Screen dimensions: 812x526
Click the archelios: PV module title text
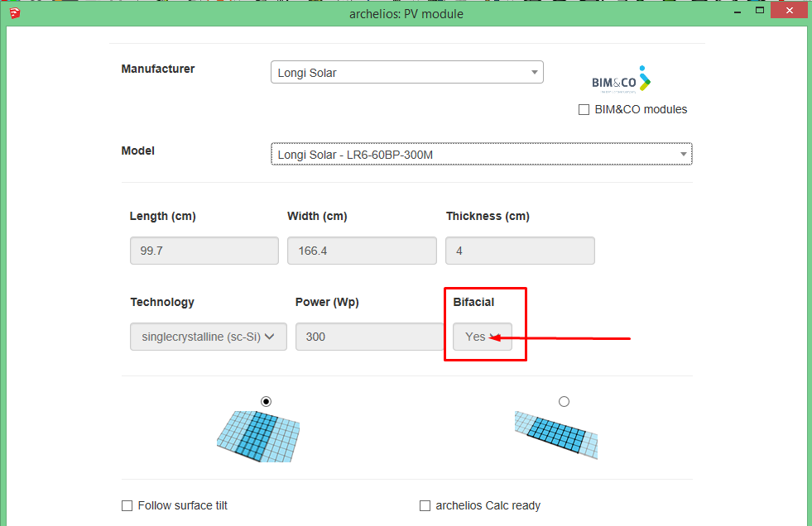coord(406,14)
